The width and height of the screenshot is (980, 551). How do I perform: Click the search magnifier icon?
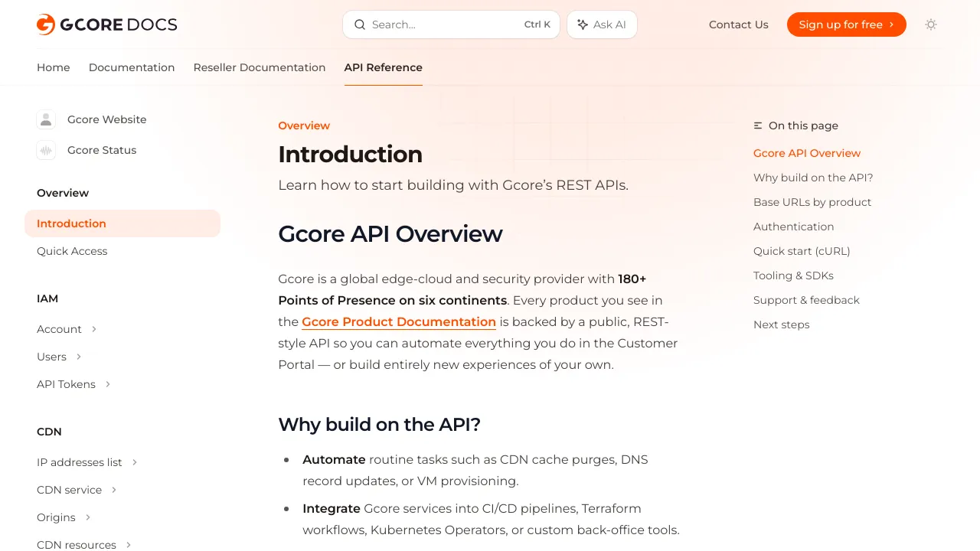click(359, 24)
